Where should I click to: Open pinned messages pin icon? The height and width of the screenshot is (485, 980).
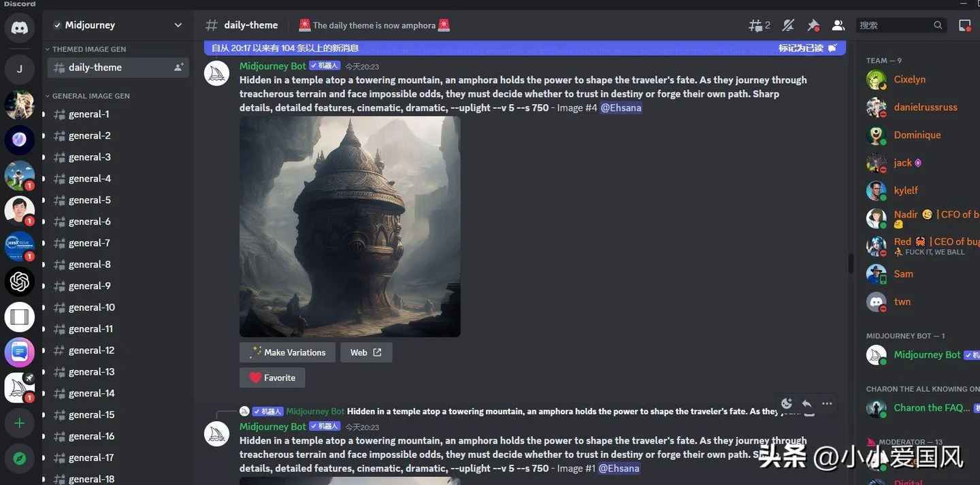click(813, 25)
